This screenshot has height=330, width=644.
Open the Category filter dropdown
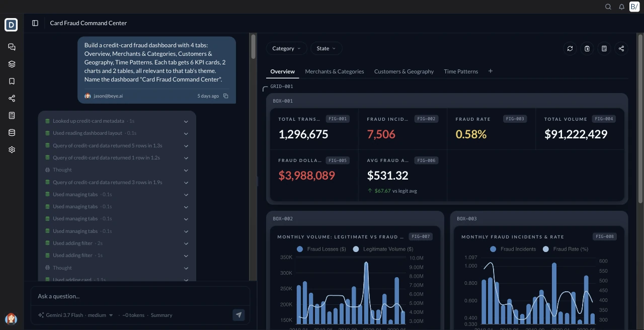click(x=286, y=48)
